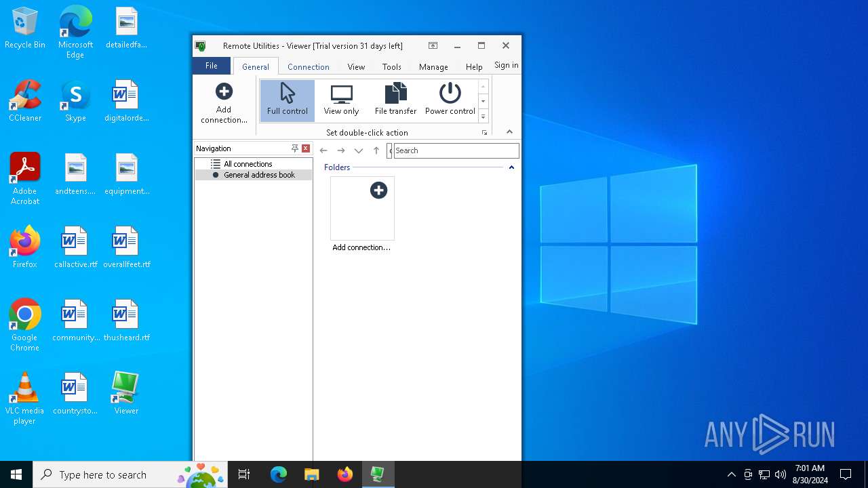Select the andteens... image file
868x488 pixels.
tap(75, 174)
